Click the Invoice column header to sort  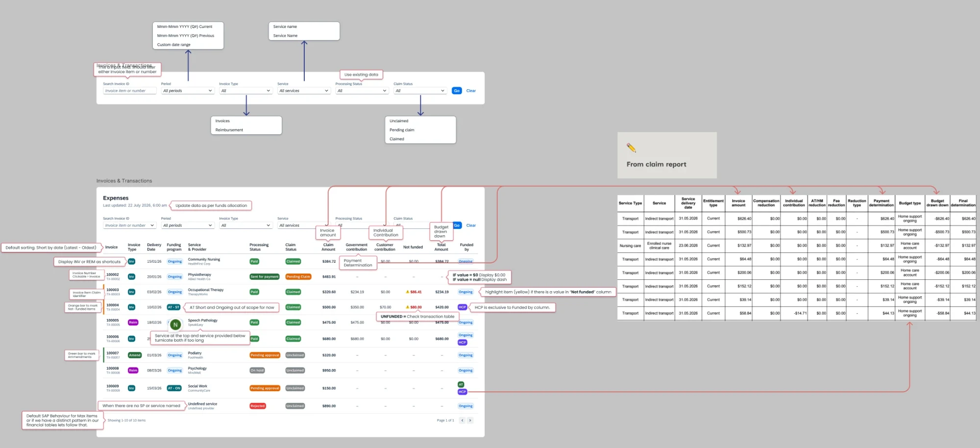(111, 247)
